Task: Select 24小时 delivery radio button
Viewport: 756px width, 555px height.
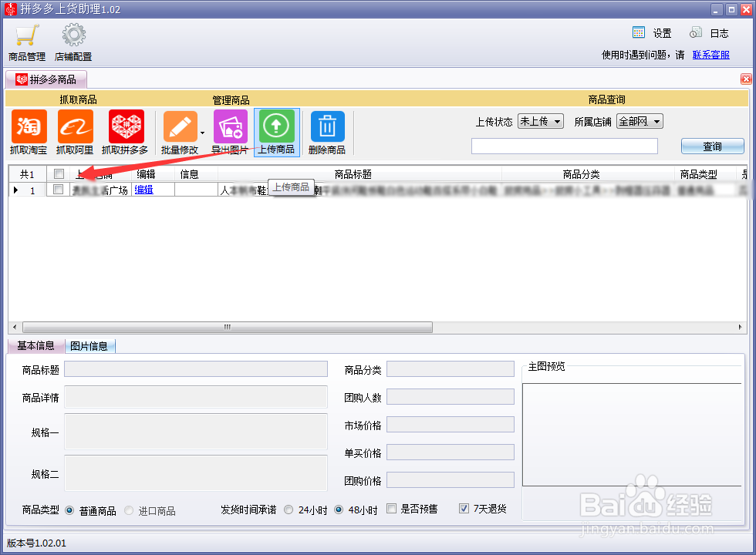Action: [x=289, y=510]
